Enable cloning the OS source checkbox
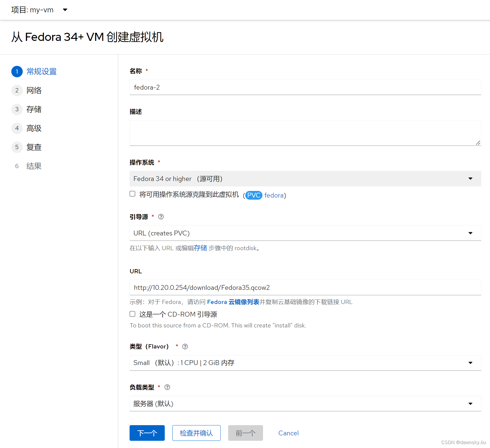490x448 pixels. tap(133, 194)
